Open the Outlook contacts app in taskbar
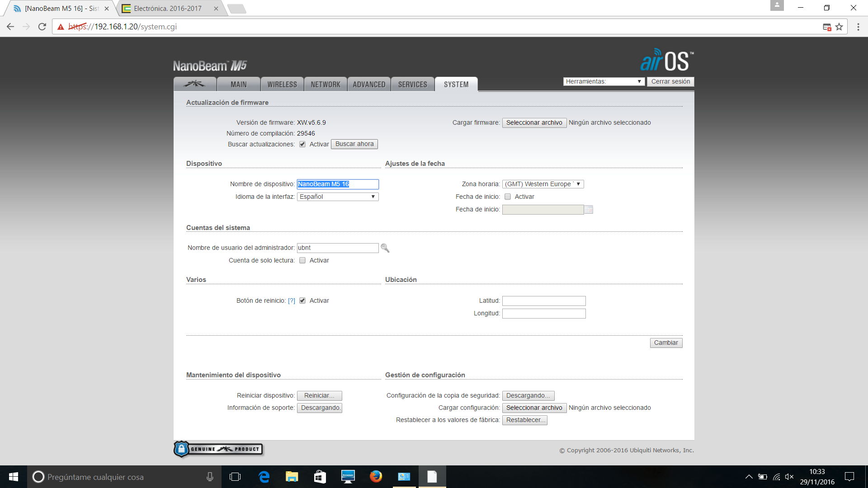Viewport: 868px width, 488px height. [x=404, y=477]
